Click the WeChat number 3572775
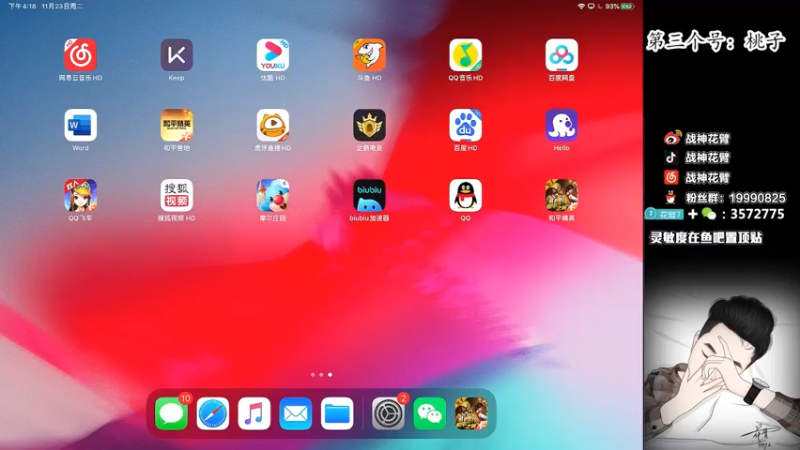Viewport: 800px width, 450px height. pyautogui.click(x=757, y=214)
